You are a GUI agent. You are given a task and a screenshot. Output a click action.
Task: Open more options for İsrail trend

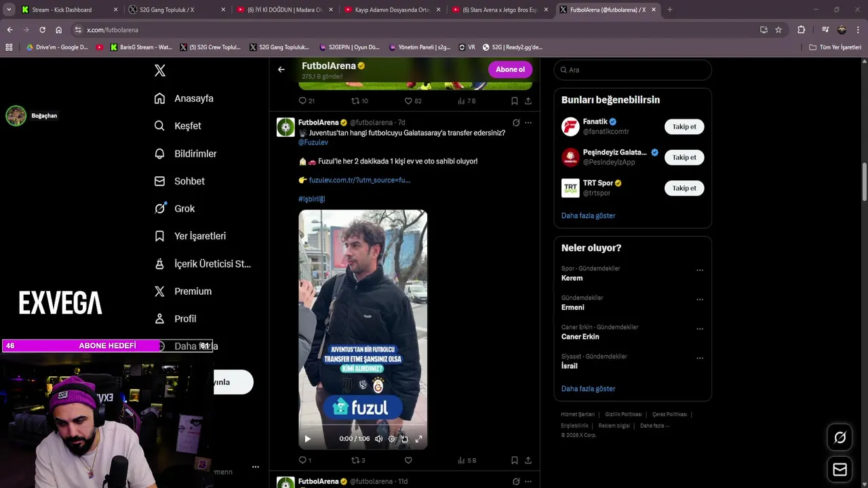[700, 358]
